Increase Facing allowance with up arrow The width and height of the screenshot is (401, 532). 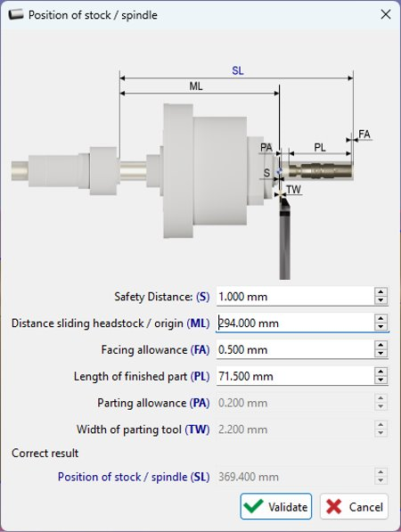[381, 346]
